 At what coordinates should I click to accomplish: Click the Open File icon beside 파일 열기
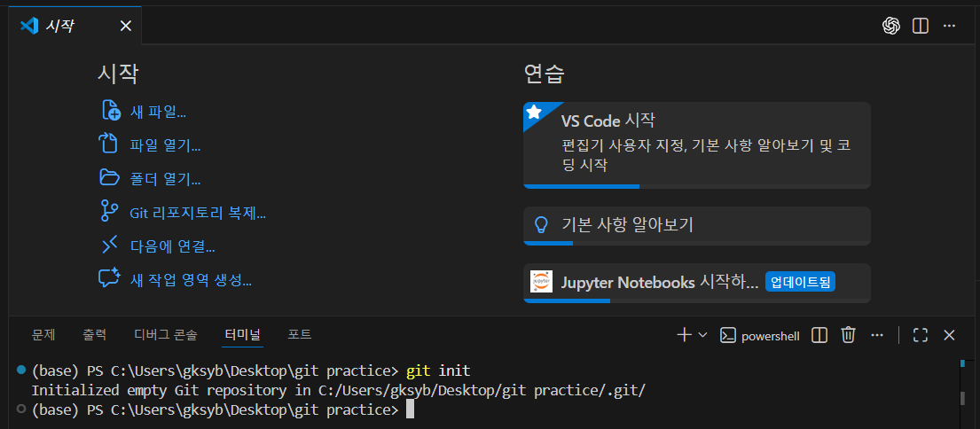(109, 145)
